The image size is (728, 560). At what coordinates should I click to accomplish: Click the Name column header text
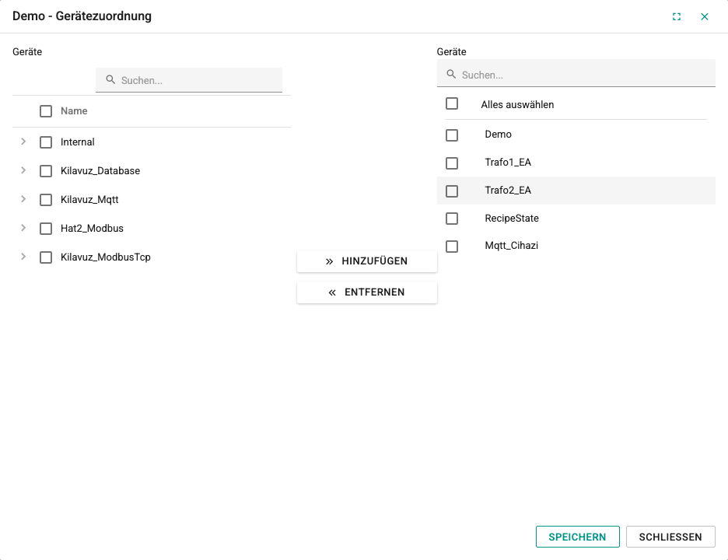pos(74,111)
